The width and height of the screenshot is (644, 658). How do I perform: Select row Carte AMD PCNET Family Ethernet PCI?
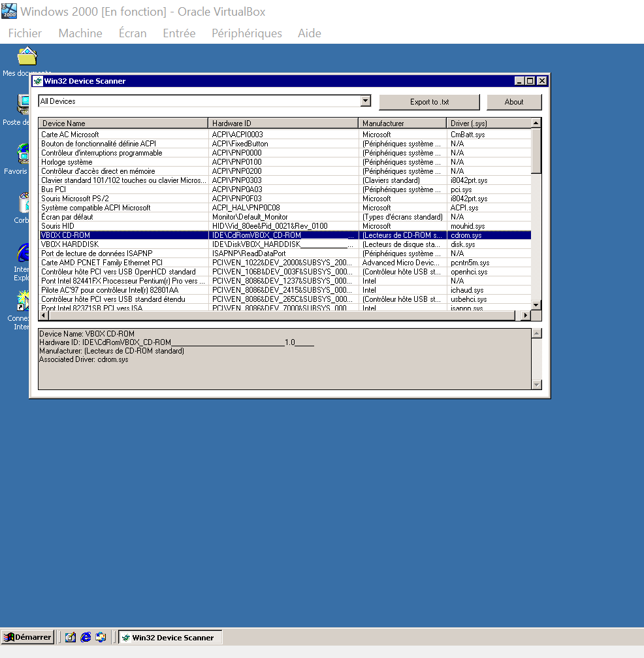pyautogui.click(x=285, y=263)
